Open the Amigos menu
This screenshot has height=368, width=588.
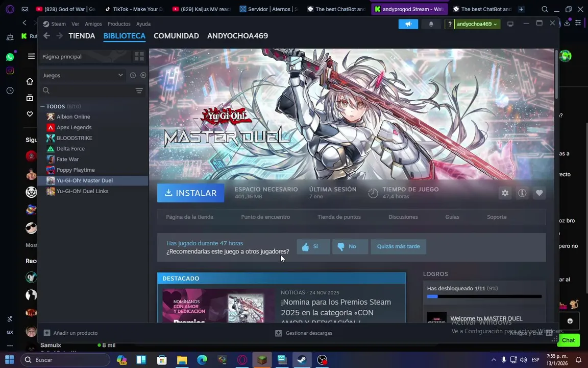click(x=93, y=24)
